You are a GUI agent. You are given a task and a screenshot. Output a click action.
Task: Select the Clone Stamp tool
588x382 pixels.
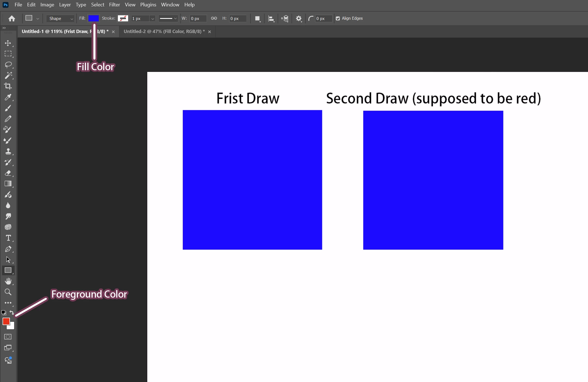8,151
